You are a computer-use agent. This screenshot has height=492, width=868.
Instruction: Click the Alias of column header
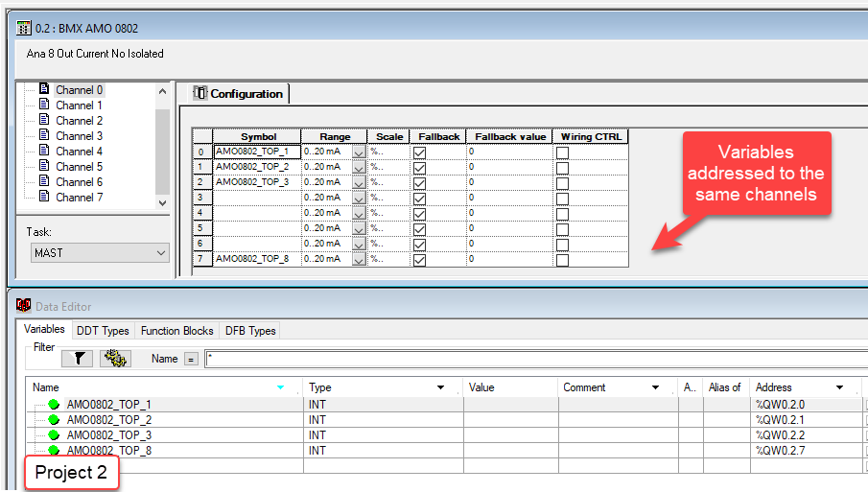click(x=725, y=387)
